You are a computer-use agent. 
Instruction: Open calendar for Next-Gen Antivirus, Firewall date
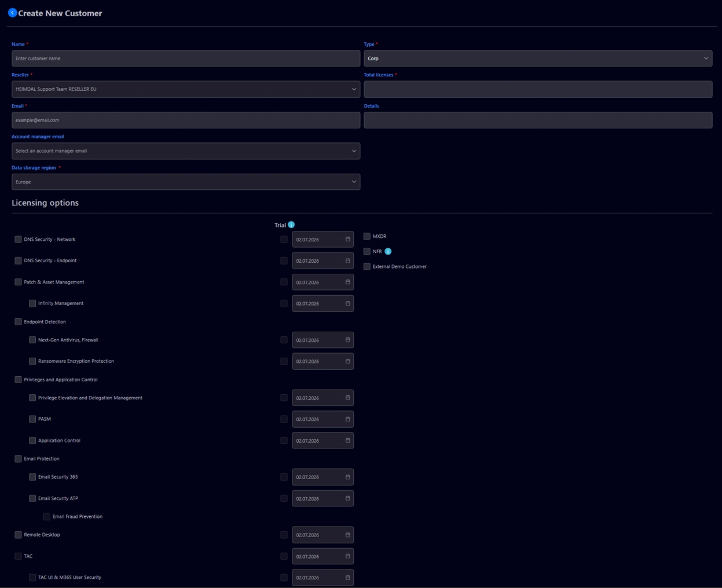point(347,340)
